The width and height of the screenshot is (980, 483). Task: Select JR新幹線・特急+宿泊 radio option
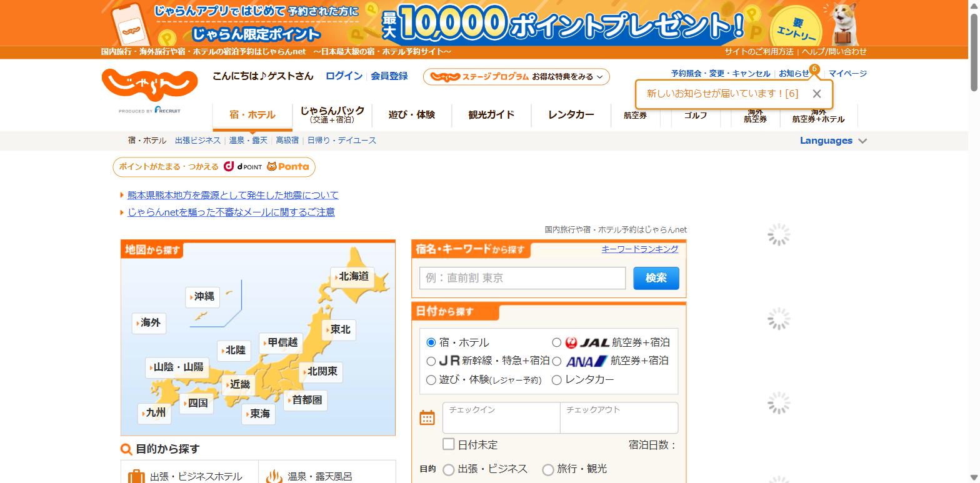431,361
